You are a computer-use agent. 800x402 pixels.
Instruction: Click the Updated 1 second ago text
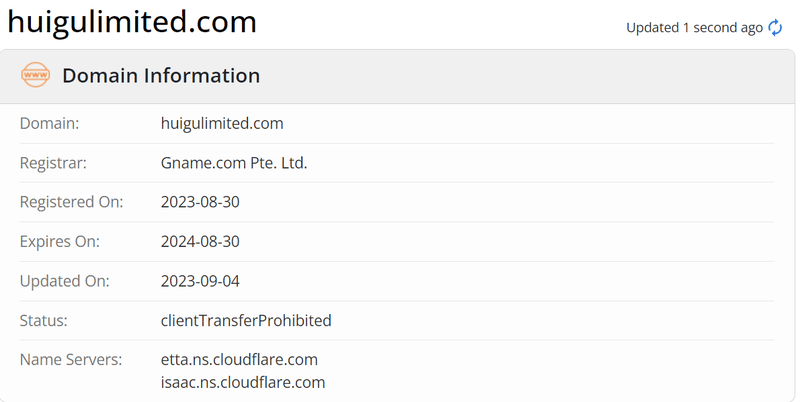tap(694, 28)
